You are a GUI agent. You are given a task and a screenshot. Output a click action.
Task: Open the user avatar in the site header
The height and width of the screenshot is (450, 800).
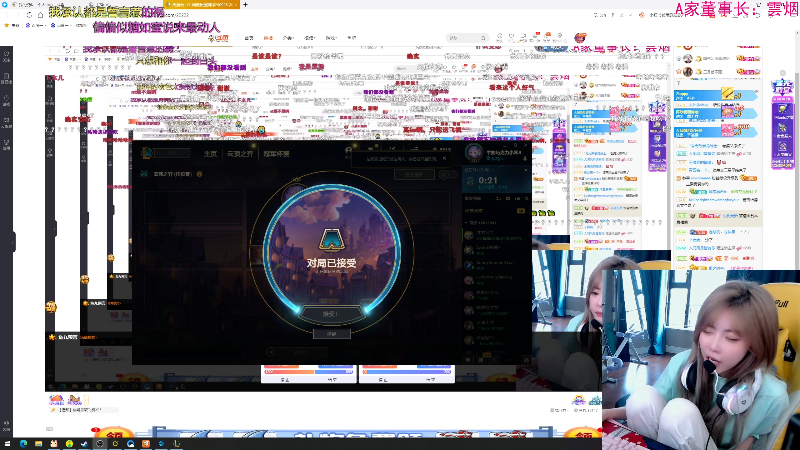pyautogui.click(x=580, y=37)
